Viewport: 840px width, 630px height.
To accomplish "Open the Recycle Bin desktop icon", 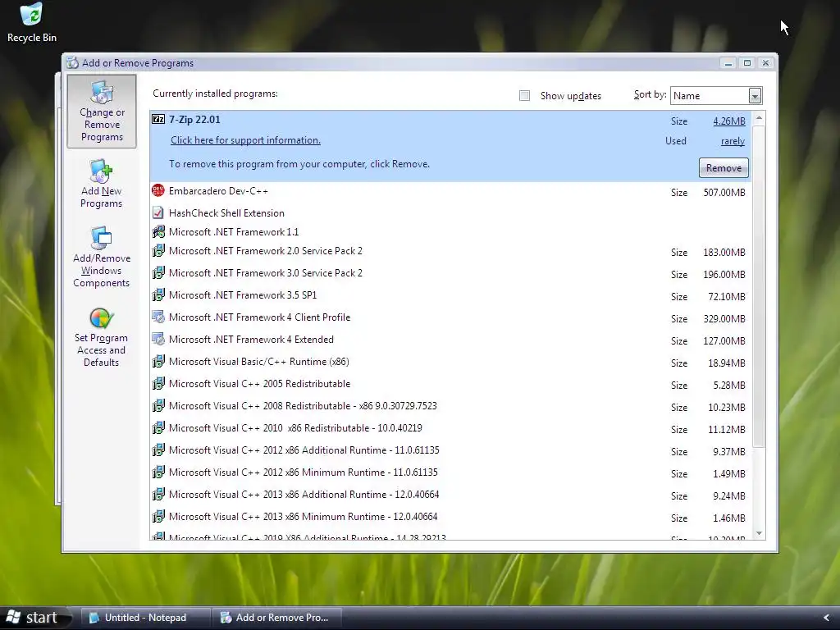I will point(31,22).
